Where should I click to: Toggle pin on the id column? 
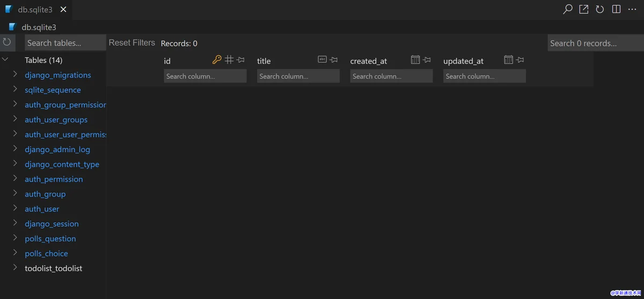[x=240, y=60]
